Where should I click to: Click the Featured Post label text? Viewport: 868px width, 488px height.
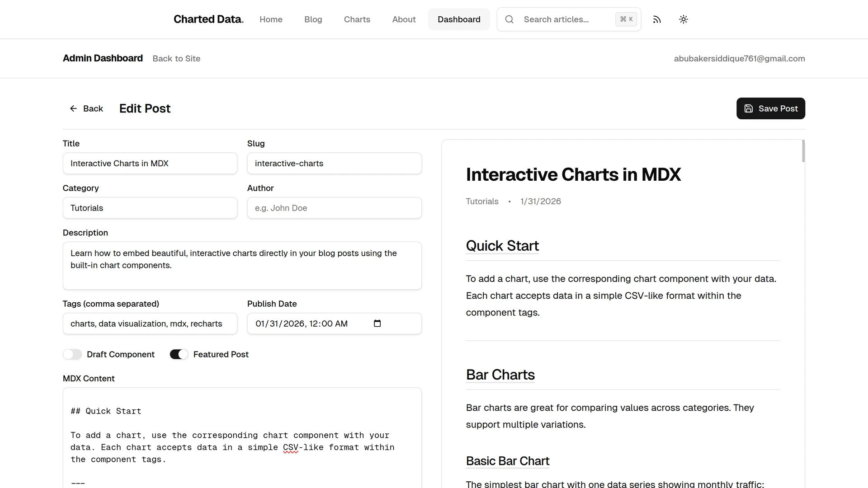(221, 354)
